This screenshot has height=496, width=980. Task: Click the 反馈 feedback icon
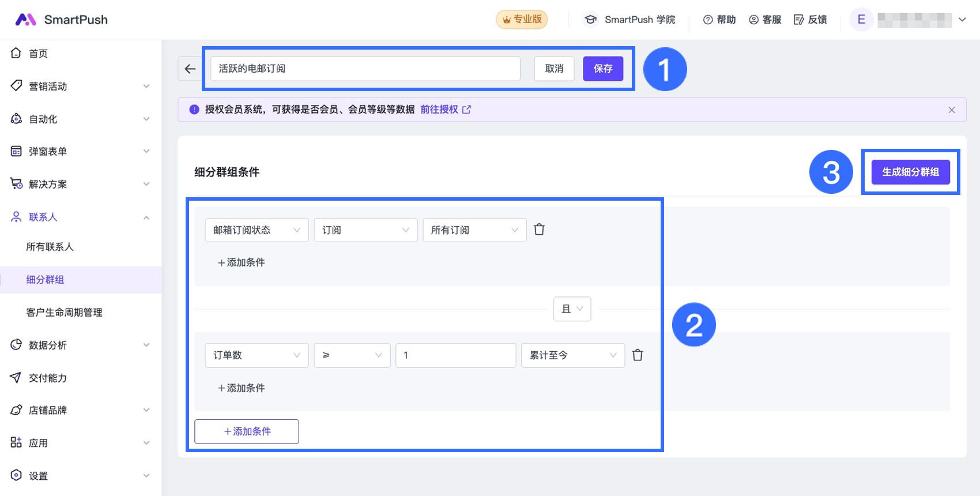(799, 20)
